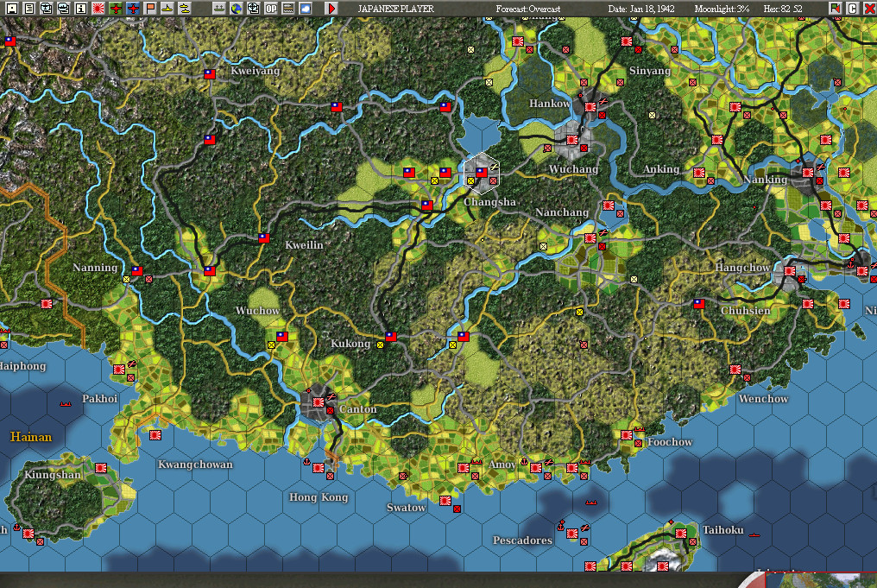
Task: Select the Japanese unit near Pakhoi
Action: pos(119,370)
